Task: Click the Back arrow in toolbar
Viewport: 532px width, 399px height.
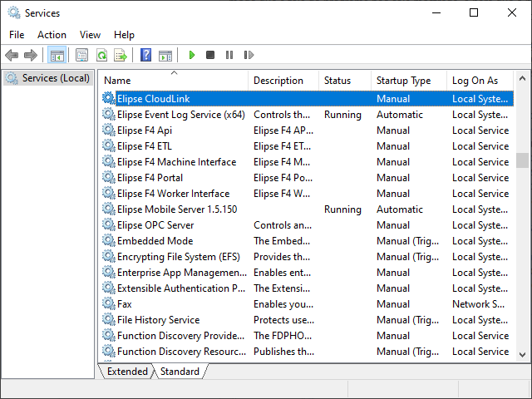Action: [x=12, y=55]
